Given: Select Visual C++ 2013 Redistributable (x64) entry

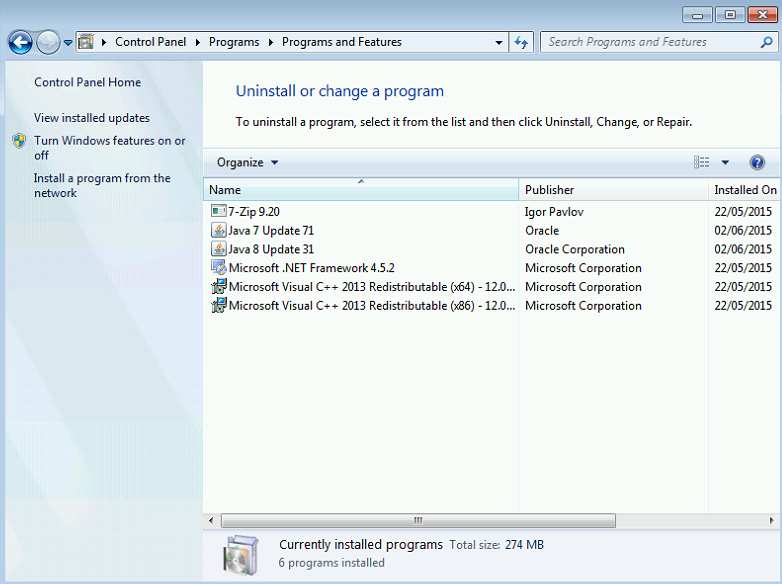Looking at the screenshot, I should (x=372, y=287).
